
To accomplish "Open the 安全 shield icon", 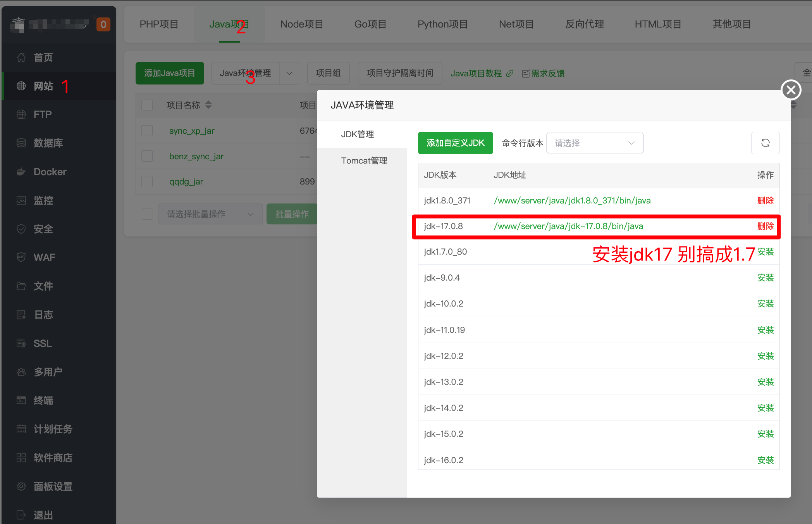I will pyautogui.click(x=21, y=229).
